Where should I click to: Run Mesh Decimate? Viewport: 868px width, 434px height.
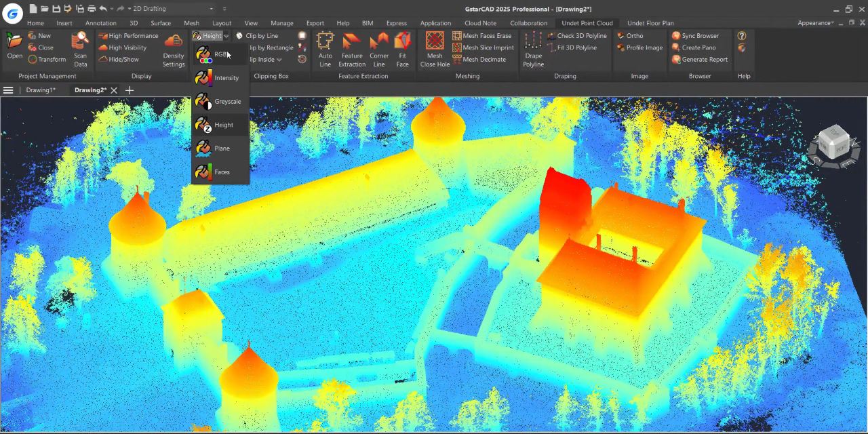point(479,59)
